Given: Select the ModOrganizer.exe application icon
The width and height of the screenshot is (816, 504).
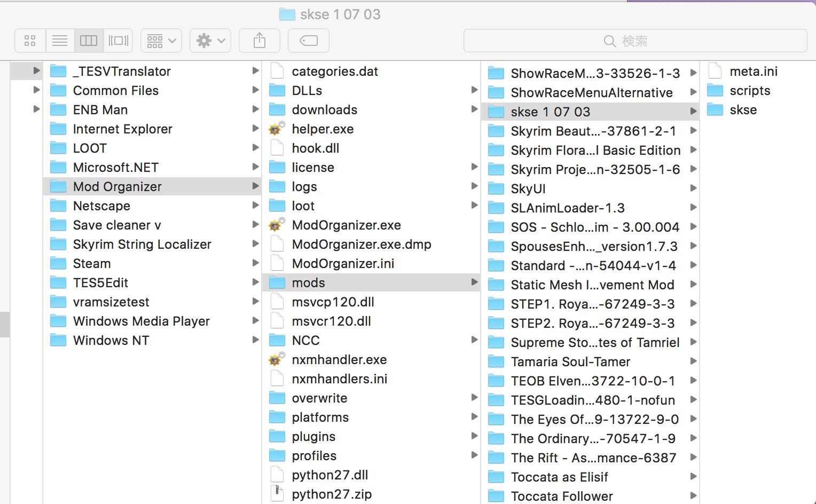Looking at the screenshot, I should point(277,225).
